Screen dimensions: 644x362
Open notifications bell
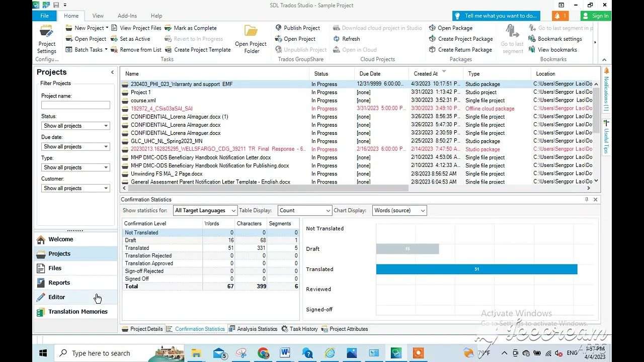tap(560, 16)
